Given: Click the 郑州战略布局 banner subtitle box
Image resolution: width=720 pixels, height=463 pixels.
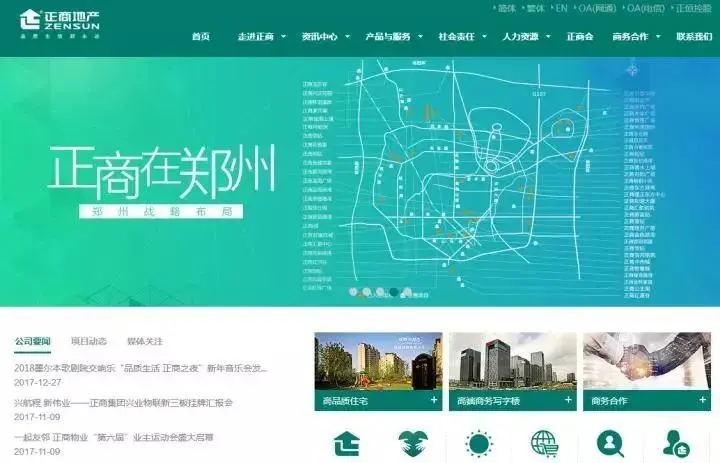Looking at the screenshot, I should [161, 211].
